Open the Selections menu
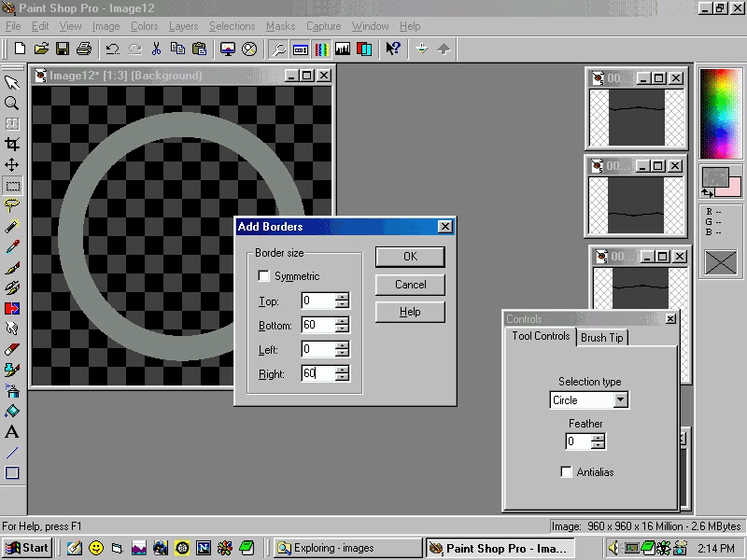Viewport: 747px width, 560px height. pos(232,26)
